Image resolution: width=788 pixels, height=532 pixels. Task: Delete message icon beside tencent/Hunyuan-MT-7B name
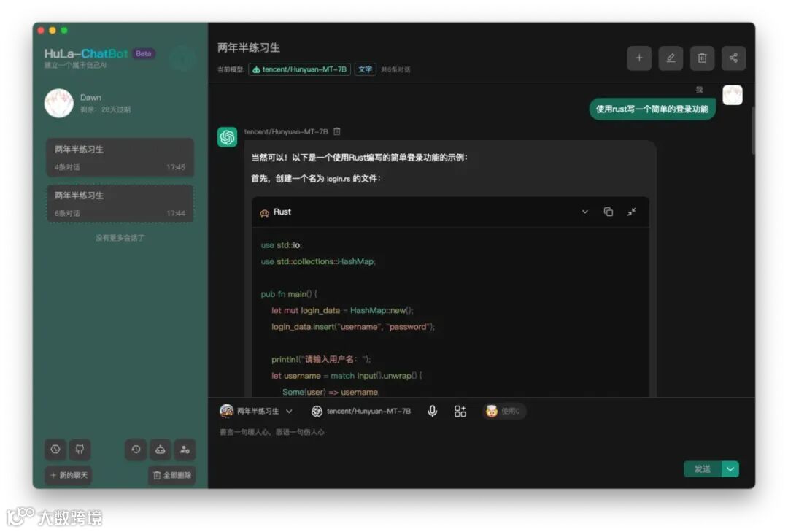[x=337, y=132]
